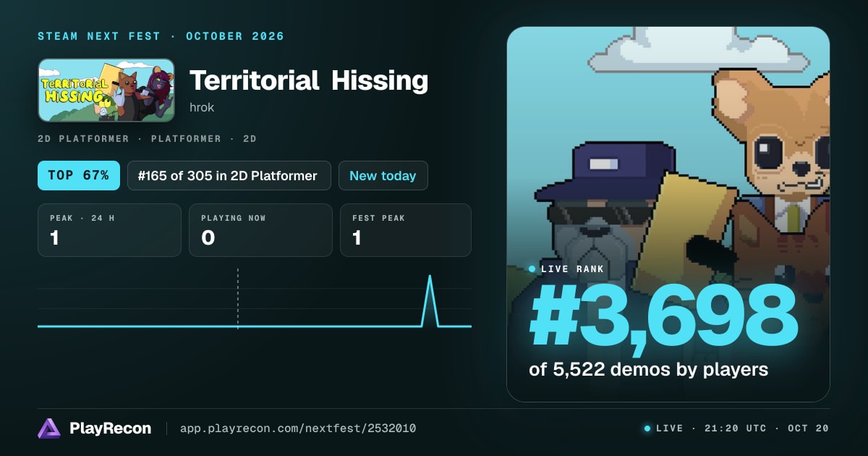
Task: Click the LIVE · 21:20 UTC · OCT 20 status
Action: coord(736,428)
